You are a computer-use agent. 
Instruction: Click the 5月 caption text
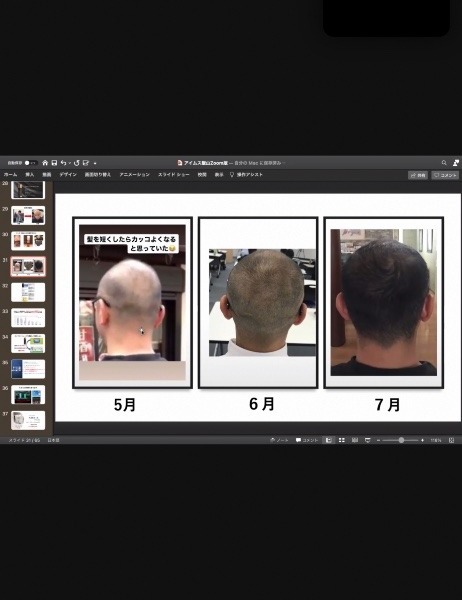(x=125, y=405)
